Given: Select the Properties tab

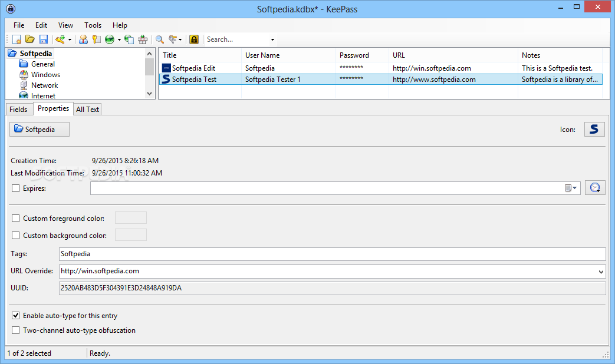Looking at the screenshot, I should pos(53,108).
